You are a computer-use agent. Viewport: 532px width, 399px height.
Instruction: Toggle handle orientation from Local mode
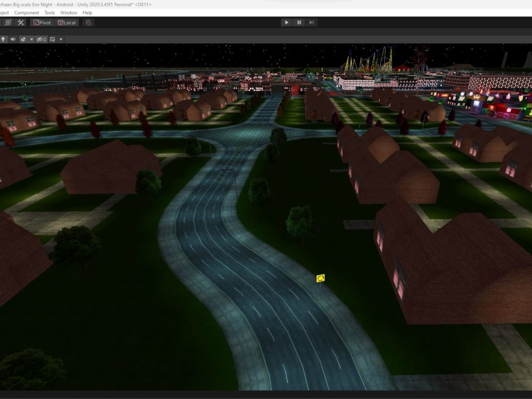[66, 22]
